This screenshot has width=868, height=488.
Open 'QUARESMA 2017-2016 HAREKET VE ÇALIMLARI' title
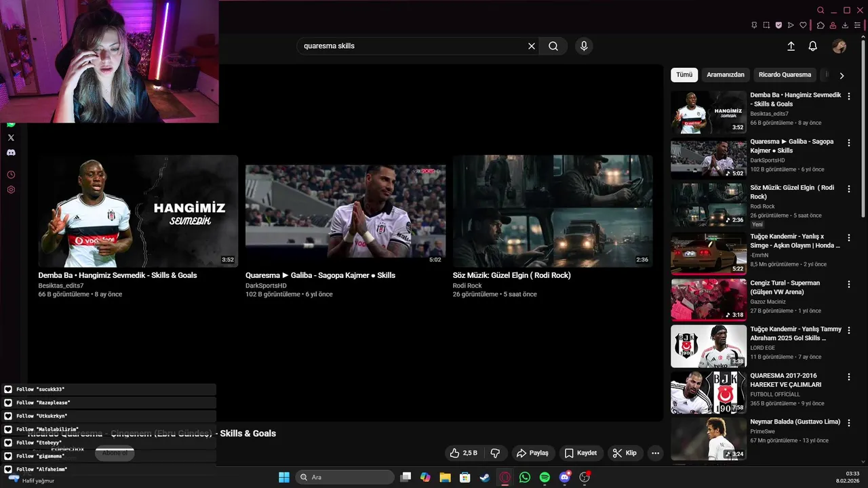click(786, 380)
